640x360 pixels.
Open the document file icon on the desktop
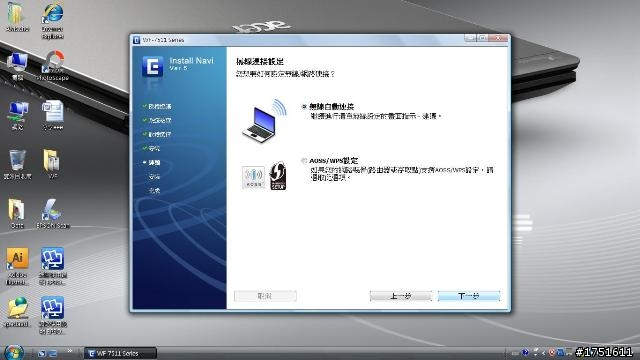pyautogui.click(x=53, y=115)
